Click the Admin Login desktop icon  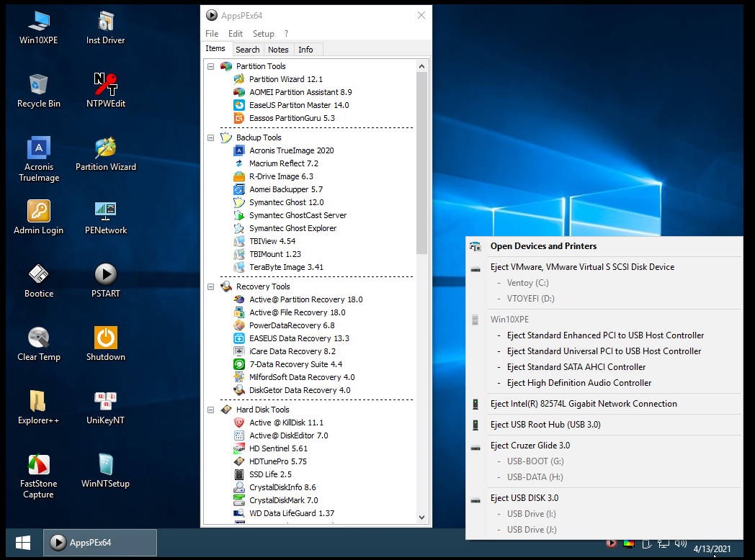38,217
